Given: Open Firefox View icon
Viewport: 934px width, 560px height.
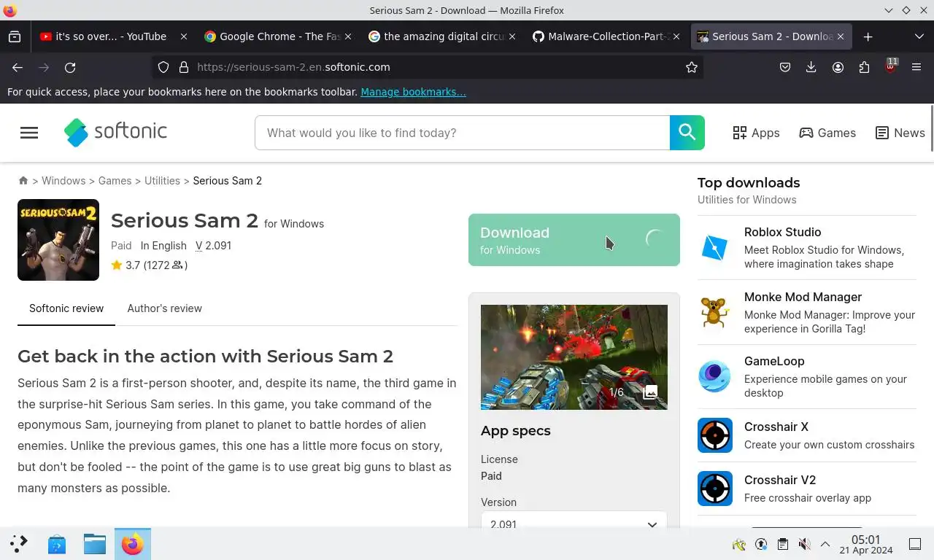Looking at the screenshot, I should click(x=15, y=36).
